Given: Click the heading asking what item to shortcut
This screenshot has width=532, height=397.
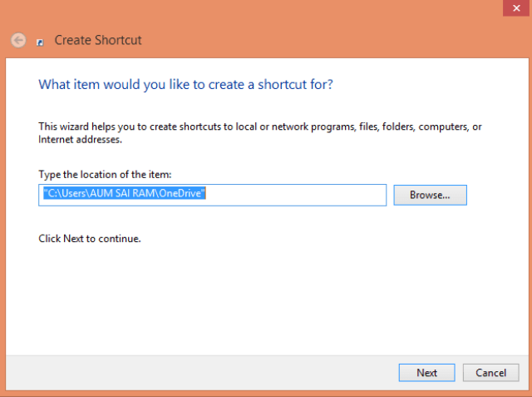Looking at the screenshot, I should click(x=185, y=84).
